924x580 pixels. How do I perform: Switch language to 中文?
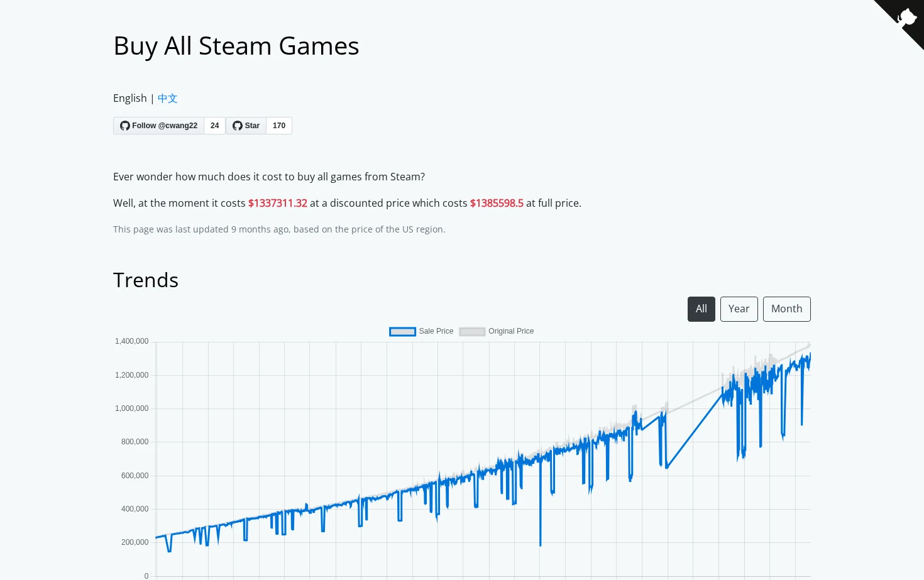coord(167,98)
